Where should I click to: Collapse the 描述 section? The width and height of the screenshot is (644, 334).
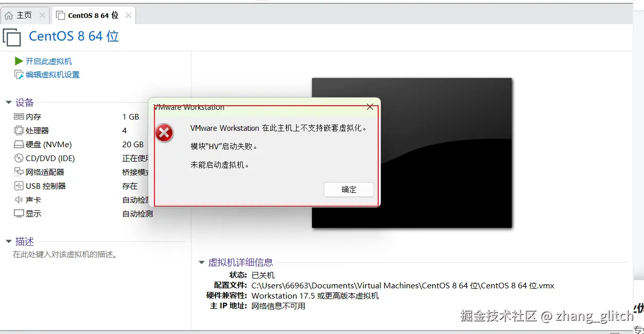click(9, 242)
